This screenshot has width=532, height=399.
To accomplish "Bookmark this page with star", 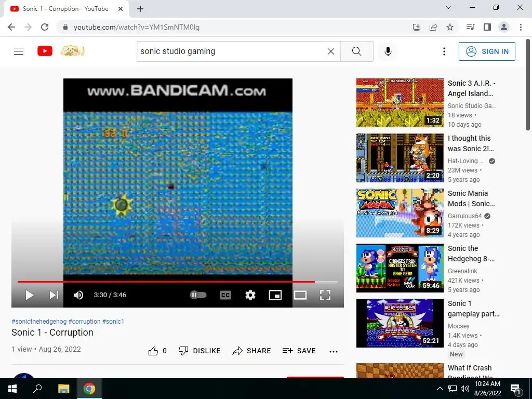I will 450,27.
